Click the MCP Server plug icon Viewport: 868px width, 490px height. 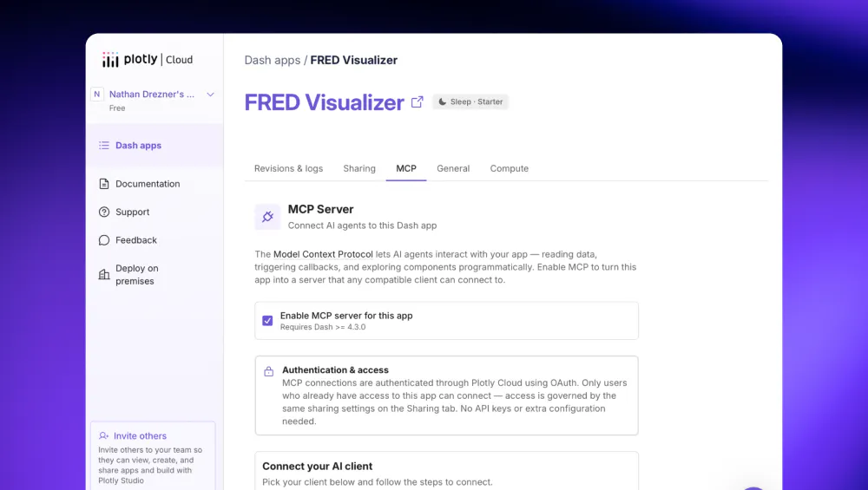tap(267, 217)
